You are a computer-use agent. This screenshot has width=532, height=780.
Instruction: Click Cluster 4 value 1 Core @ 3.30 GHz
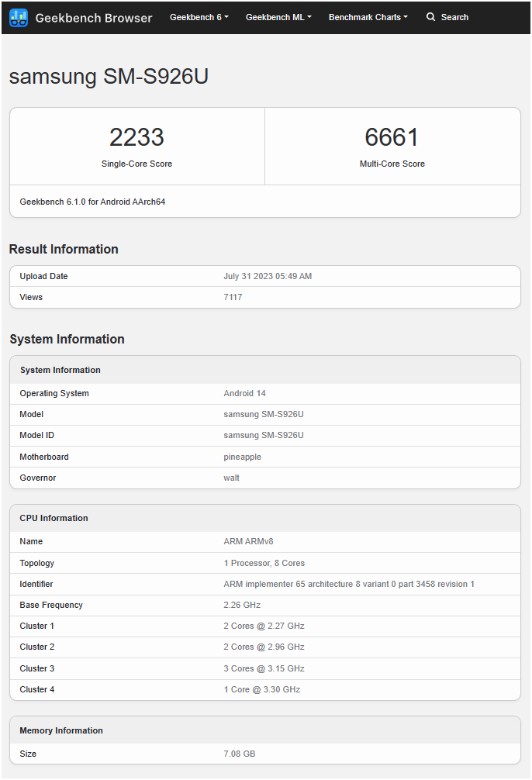262,689
